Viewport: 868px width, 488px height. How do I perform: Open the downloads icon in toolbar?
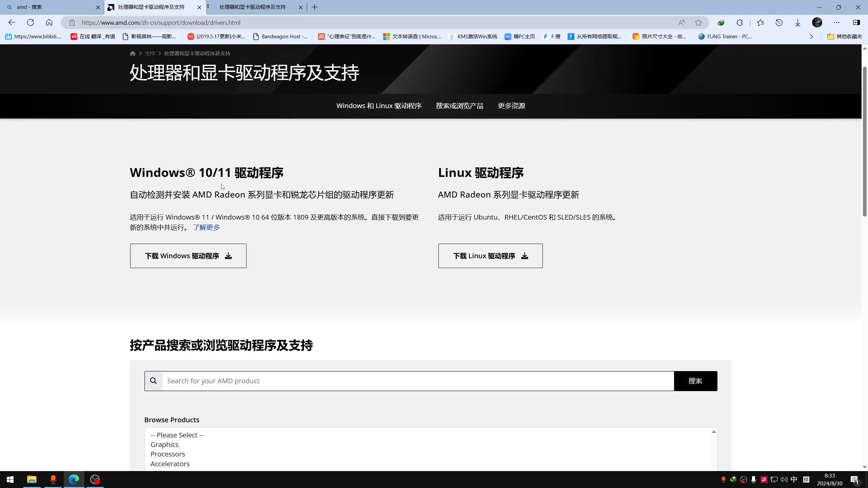pyautogui.click(x=798, y=23)
